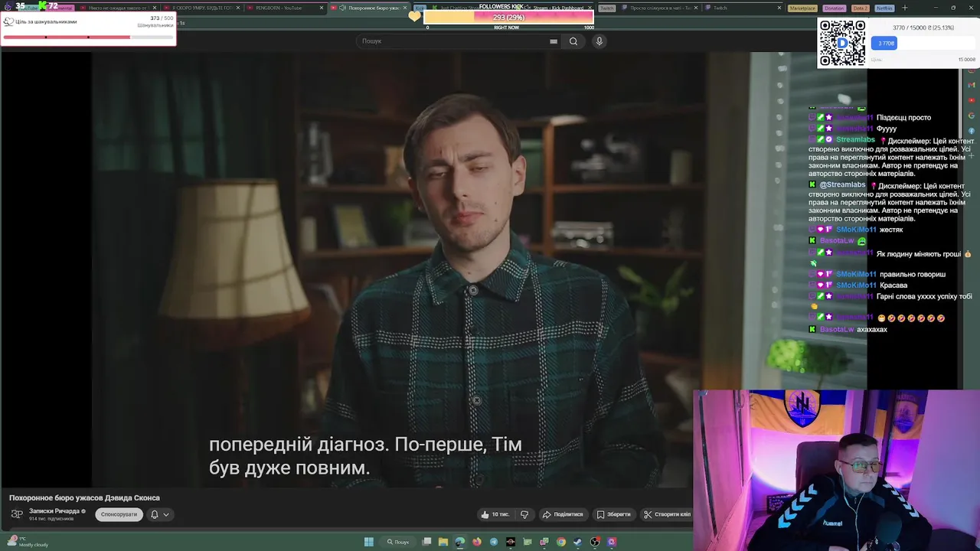Click the taskbar search box 'Пошук'
This screenshot has width=980, height=551.
click(397, 542)
